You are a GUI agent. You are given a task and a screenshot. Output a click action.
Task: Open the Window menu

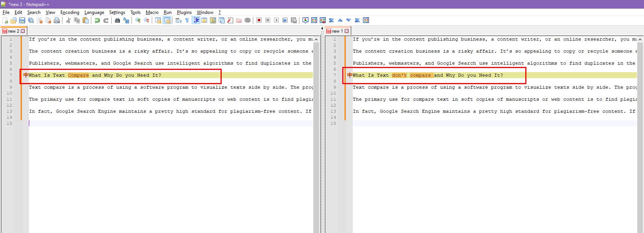205,12
